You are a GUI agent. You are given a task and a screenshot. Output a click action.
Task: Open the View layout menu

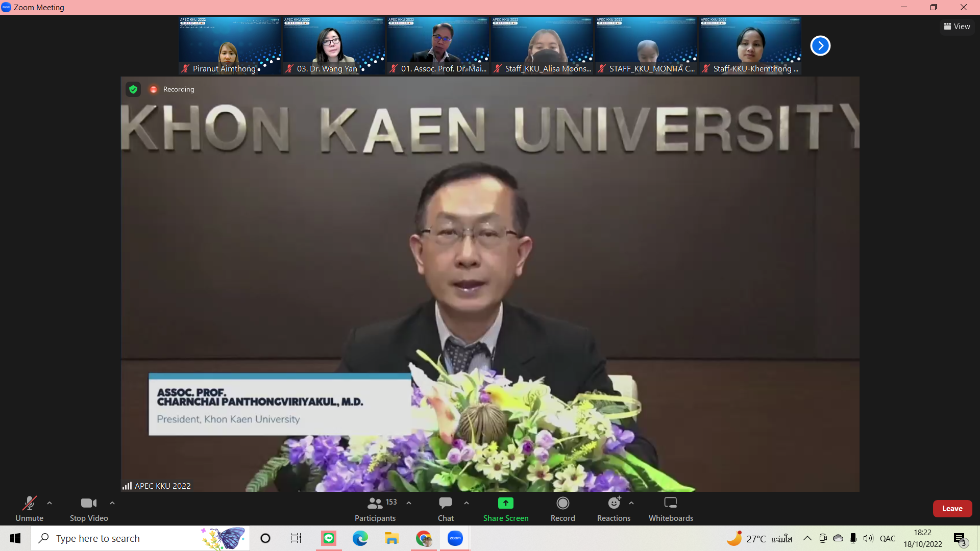point(957,27)
